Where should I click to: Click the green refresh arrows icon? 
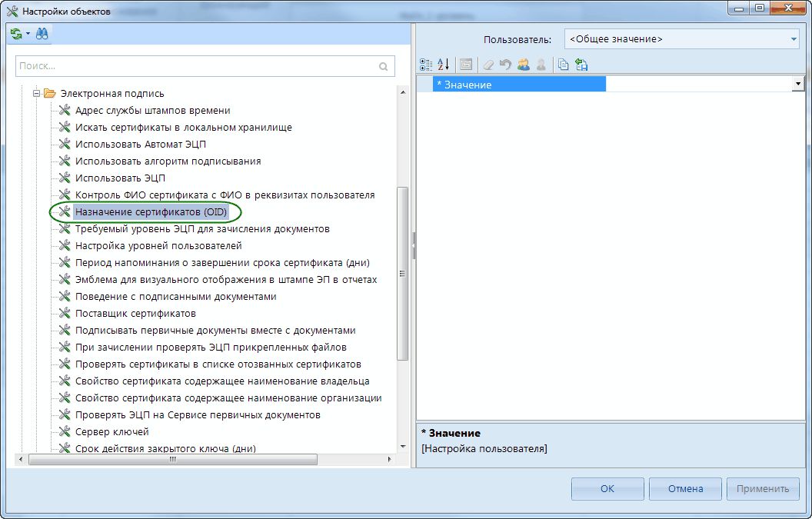pos(16,34)
